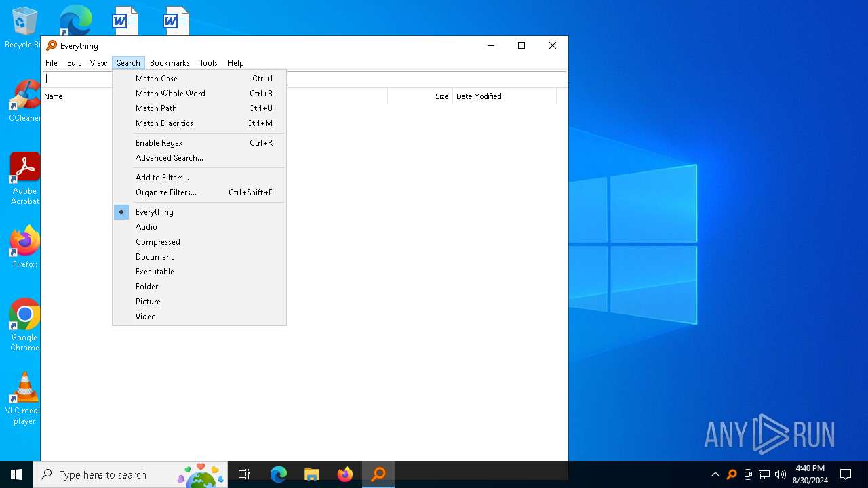Select the Picture filter
This screenshot has width=868, height=488.
pos(199,302)
